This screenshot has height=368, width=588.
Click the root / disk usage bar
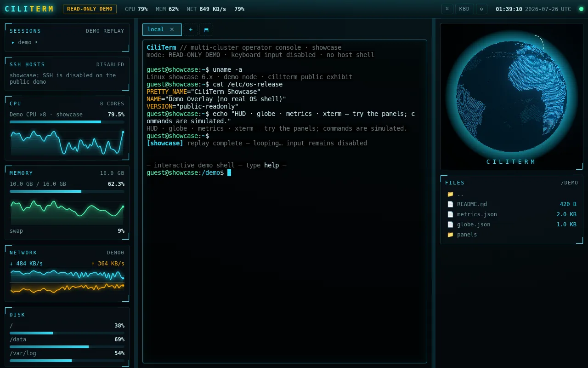[x=67, y=333]
